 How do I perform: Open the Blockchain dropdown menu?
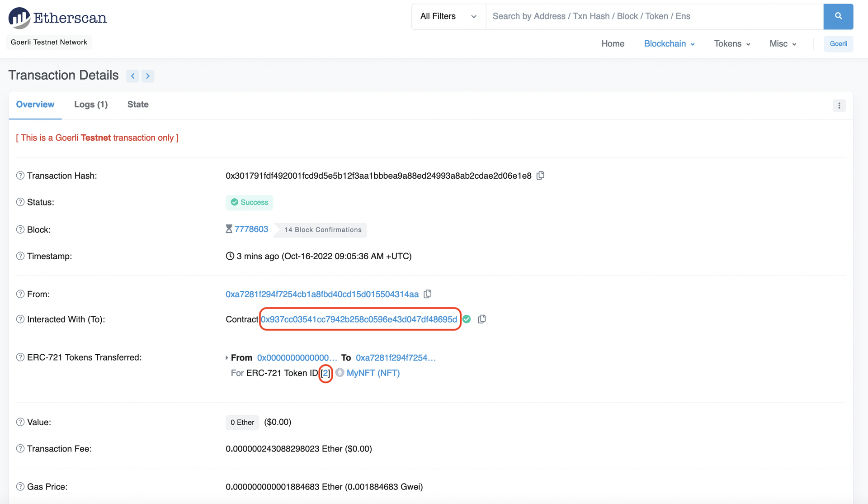(669, 43)
